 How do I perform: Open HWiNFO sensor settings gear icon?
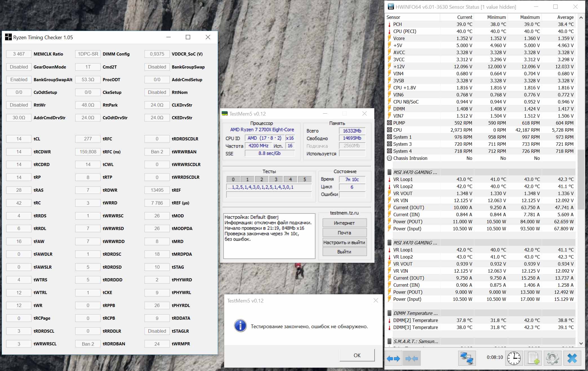click(552, 358)
